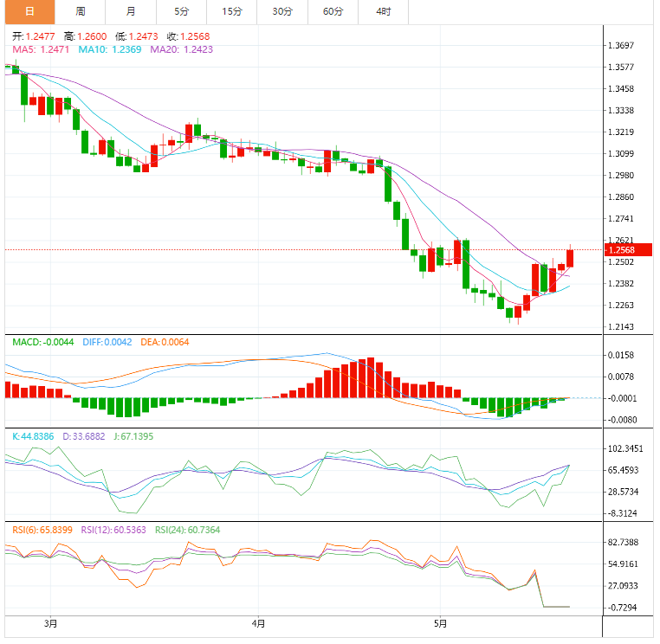
Task: Switch to the weekly 周 tab
Action: (81, 12)
